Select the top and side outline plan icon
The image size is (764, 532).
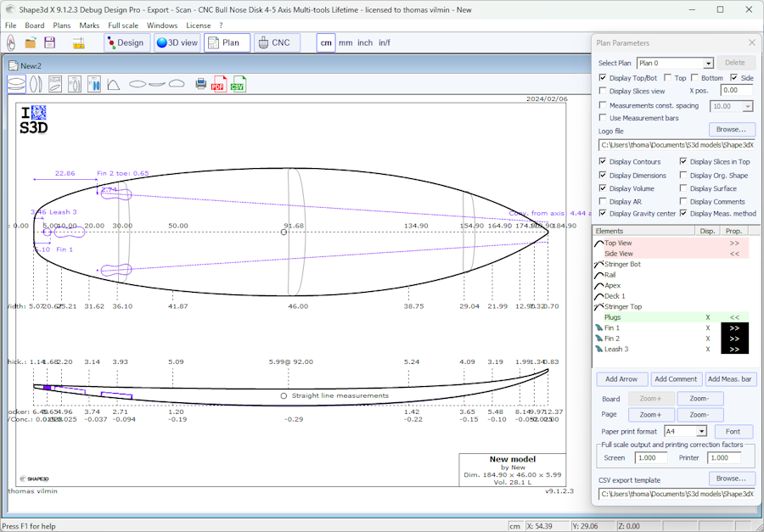point(17,84)
